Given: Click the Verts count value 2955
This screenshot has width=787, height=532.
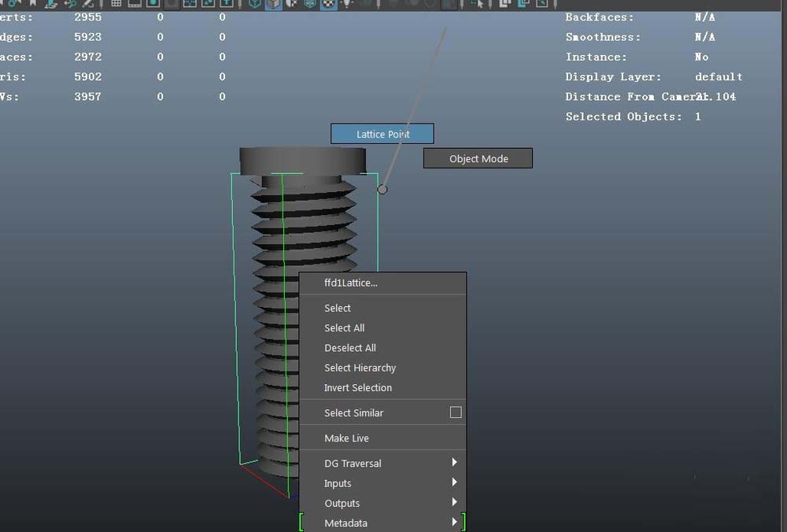Looking at the screenshot, I should pos(88,17).
